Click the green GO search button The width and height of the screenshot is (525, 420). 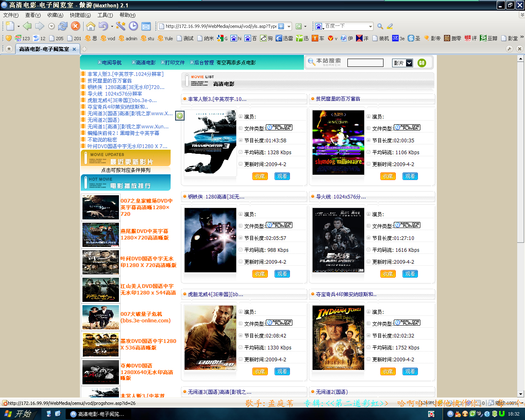pyautogui.click(x=422, y=63)
